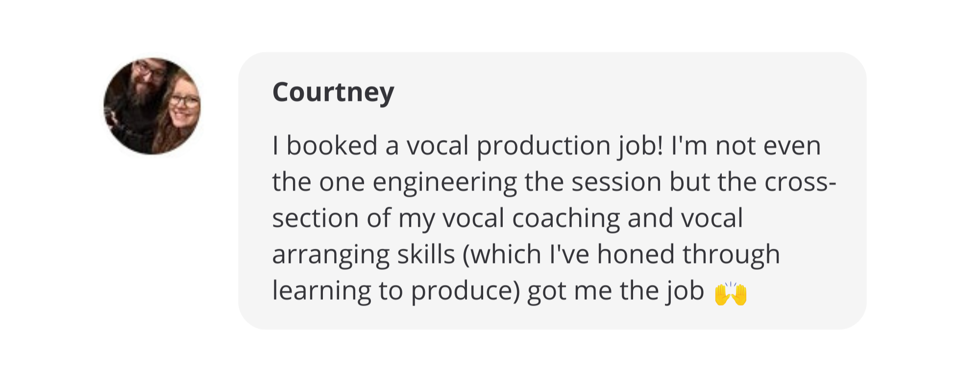Click the word "arranging" in the message
This screenshot has width=980, height=383.
[331, 255]
